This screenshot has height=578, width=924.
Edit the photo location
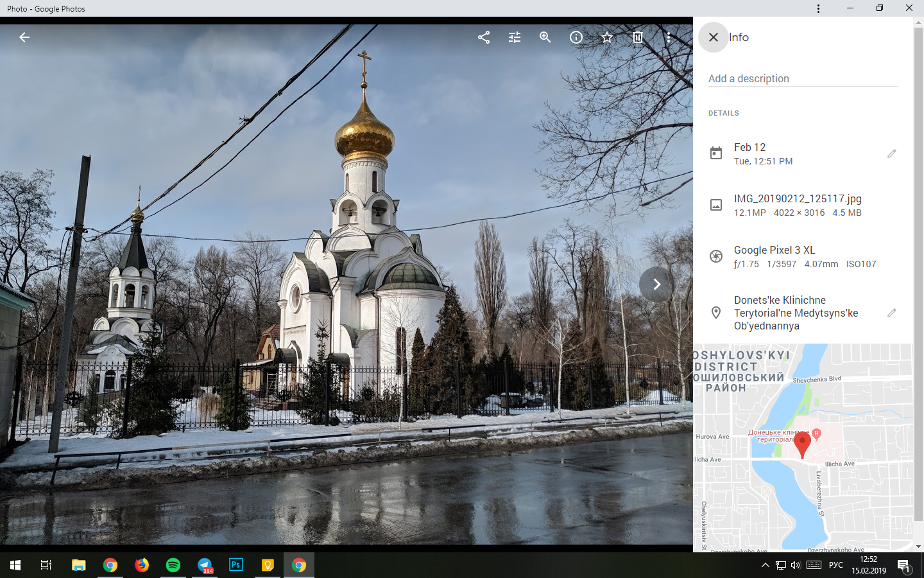click(892, 313)
